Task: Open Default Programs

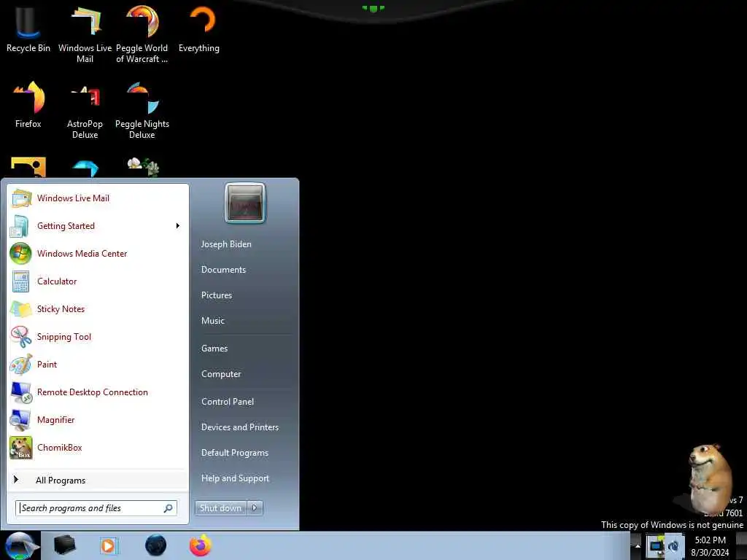Action: 235,453
